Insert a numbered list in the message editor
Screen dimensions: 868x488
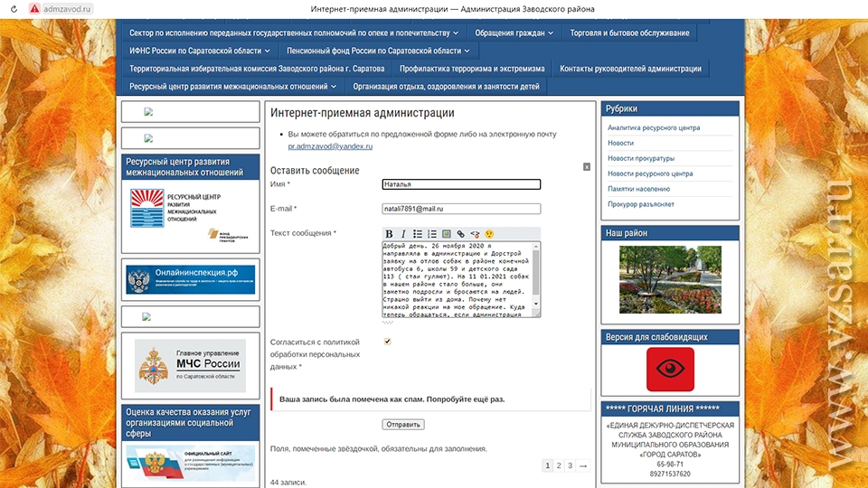(432, 234)
